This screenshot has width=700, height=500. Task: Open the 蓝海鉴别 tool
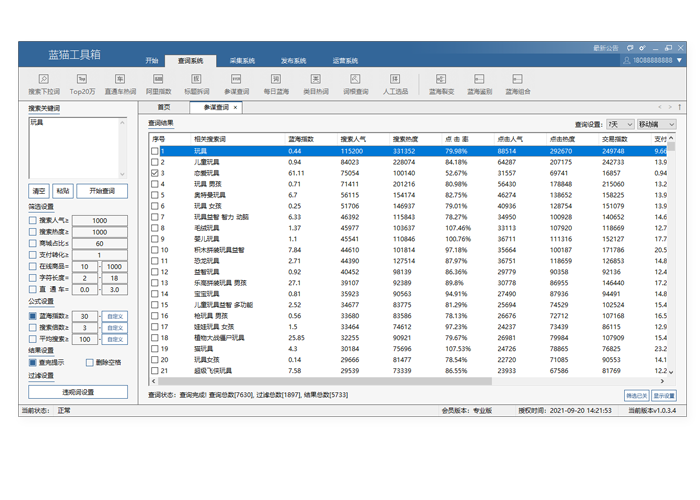479,84
